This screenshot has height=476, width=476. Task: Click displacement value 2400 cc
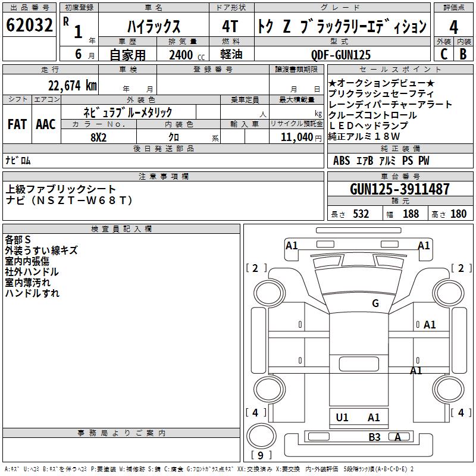tap(187, 55)
